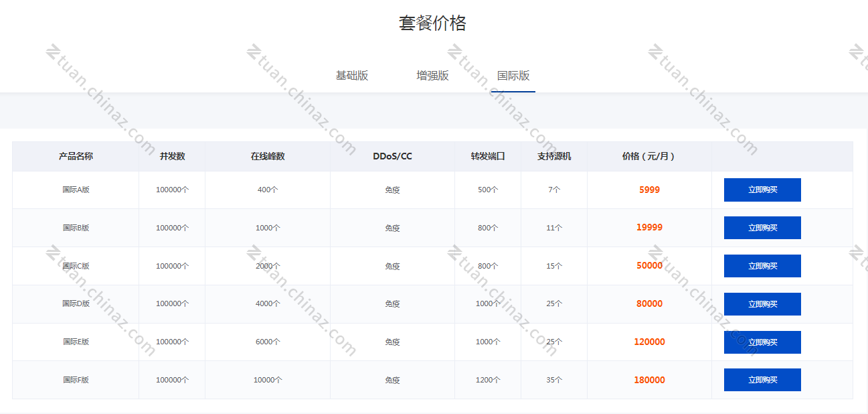Click the 价格（元/月）column header
868x414 pixels.
pyautogui.click(x=649, y=156)
